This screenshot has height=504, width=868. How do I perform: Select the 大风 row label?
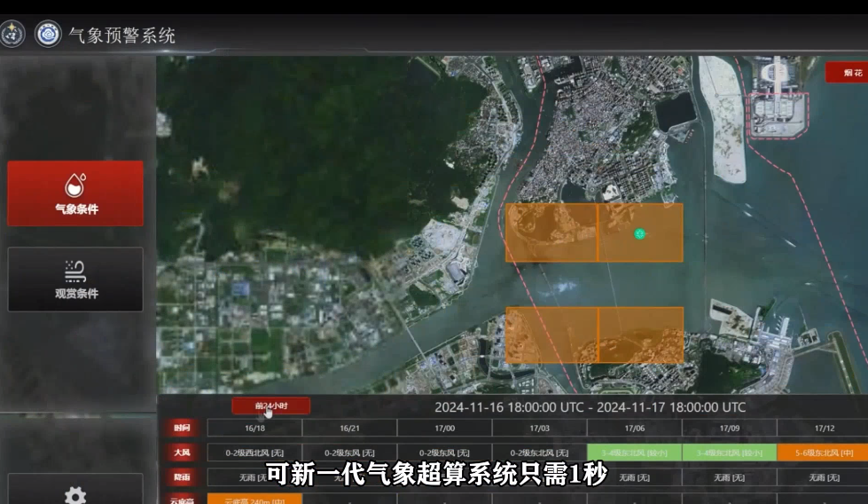pos(182,453)
